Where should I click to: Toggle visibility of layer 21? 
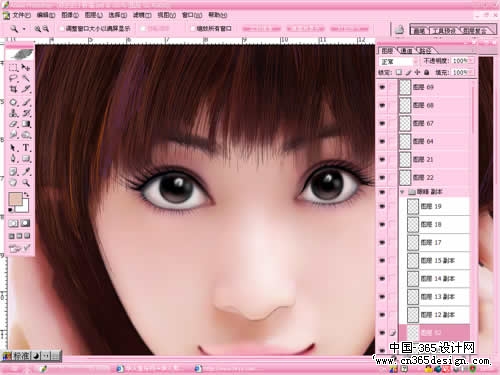coord(382,159)
